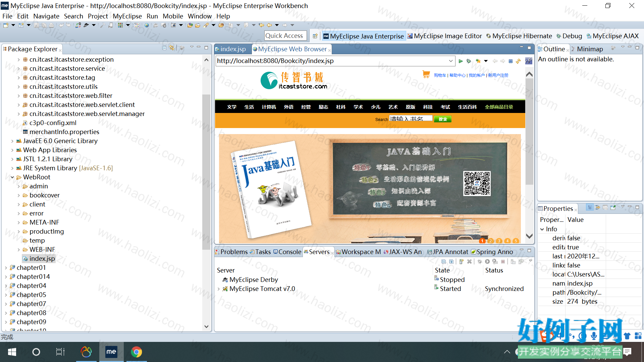
Task: Refresh the browser page
Action: (518, 61)
